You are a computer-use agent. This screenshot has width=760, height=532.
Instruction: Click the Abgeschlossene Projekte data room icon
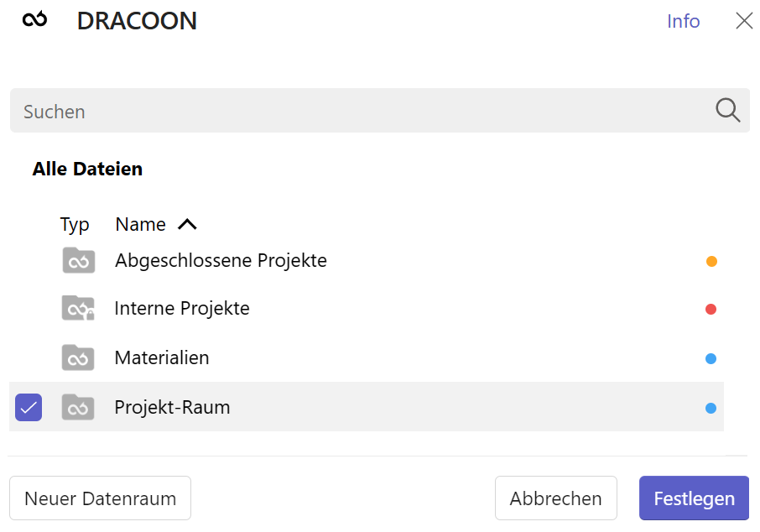tap(79, 260)
